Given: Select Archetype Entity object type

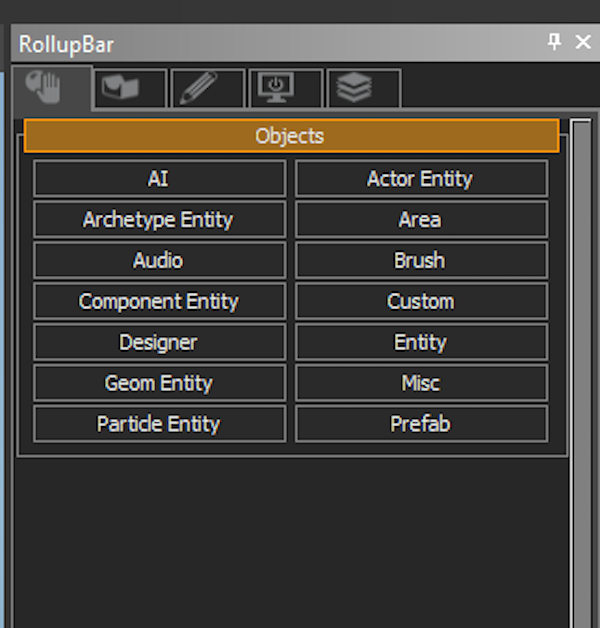Looking at the screenshot, I should pyautogui.click(x=160, y=219).
